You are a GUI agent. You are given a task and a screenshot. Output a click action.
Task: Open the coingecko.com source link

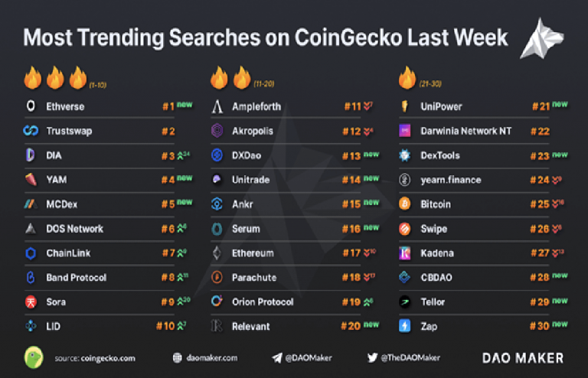click(94, 358)
